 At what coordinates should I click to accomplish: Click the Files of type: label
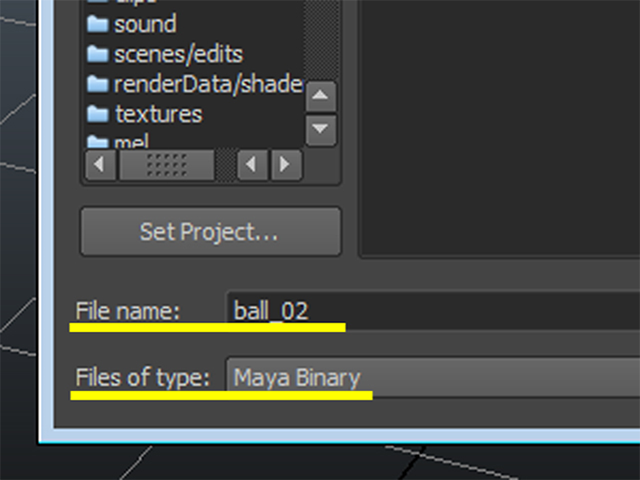pyautogui.click(x=142, y=378)
